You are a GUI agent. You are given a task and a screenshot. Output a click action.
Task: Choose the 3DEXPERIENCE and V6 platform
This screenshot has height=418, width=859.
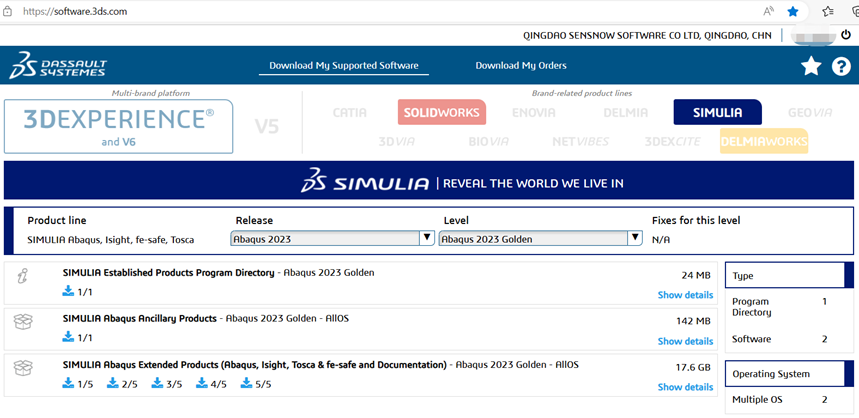[x=118, y=126]
